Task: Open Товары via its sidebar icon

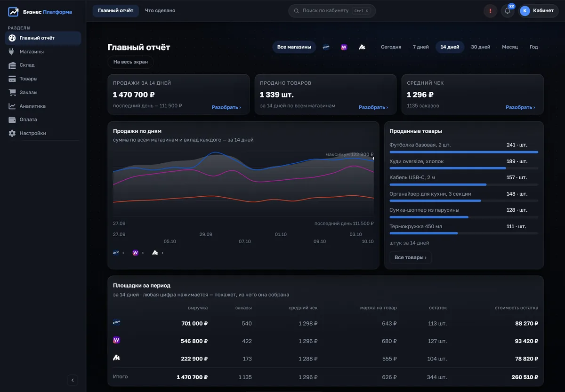Action: coord(12,79)
